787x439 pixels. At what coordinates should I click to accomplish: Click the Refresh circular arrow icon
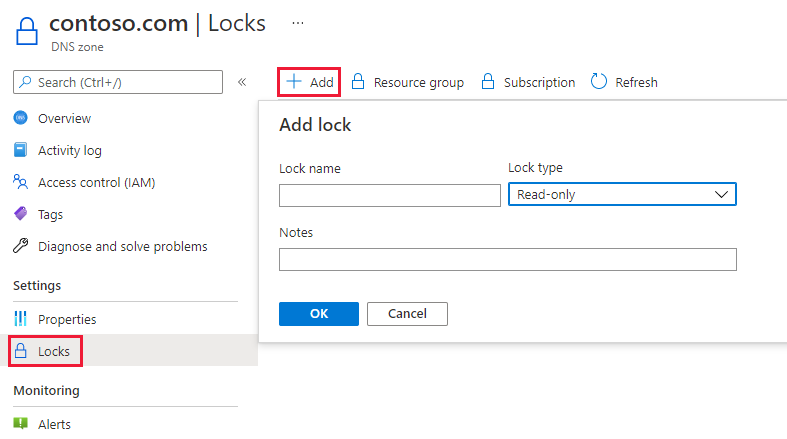599,82
